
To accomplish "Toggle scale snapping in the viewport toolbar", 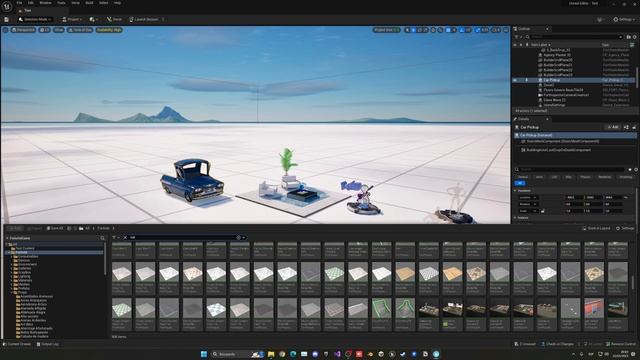I will tap(478, 30).
